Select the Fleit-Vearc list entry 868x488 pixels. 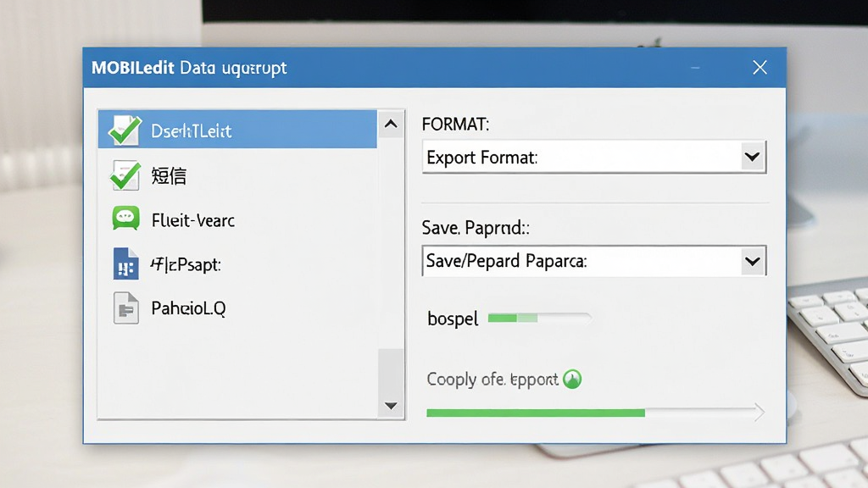[237, 219]
